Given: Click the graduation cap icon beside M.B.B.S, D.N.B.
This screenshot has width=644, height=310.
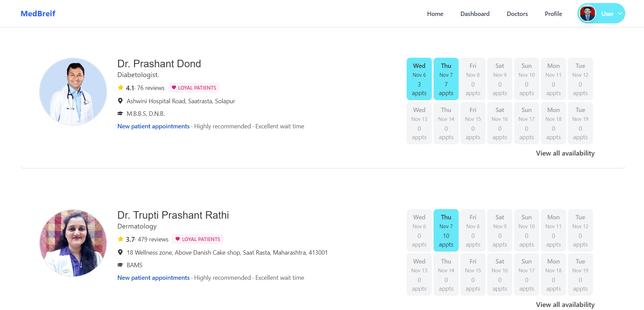Looking at the screenshot, I should 120,113.
